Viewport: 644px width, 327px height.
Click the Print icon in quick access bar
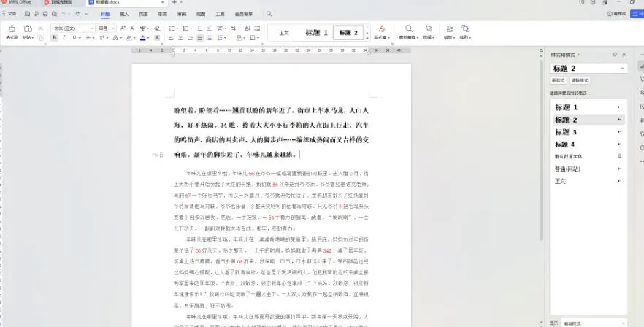[x=45, y=14]
